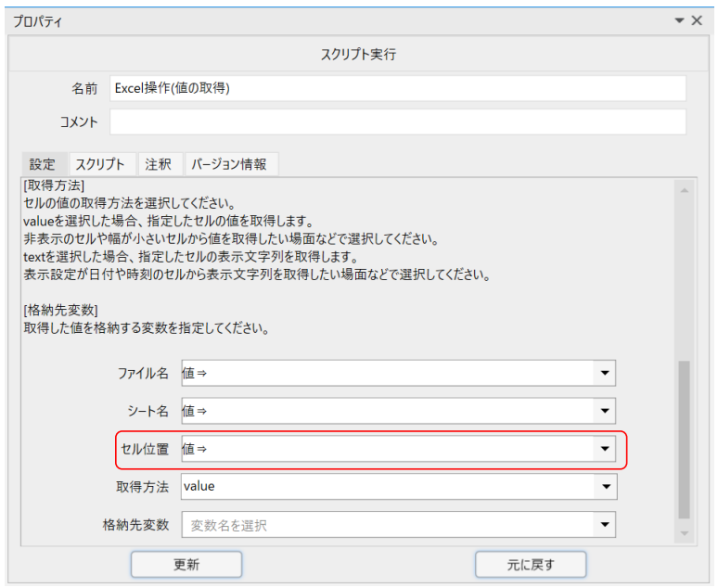The width and height of the screenshot is (718, 588).
Task: Click the line beginning textを選択した場合
Action: click(191, 257)
